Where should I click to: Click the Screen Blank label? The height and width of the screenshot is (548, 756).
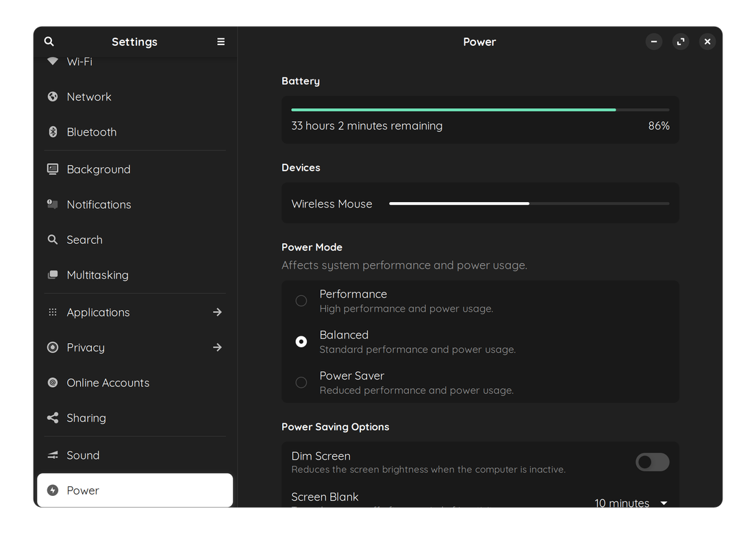(325, 497)
